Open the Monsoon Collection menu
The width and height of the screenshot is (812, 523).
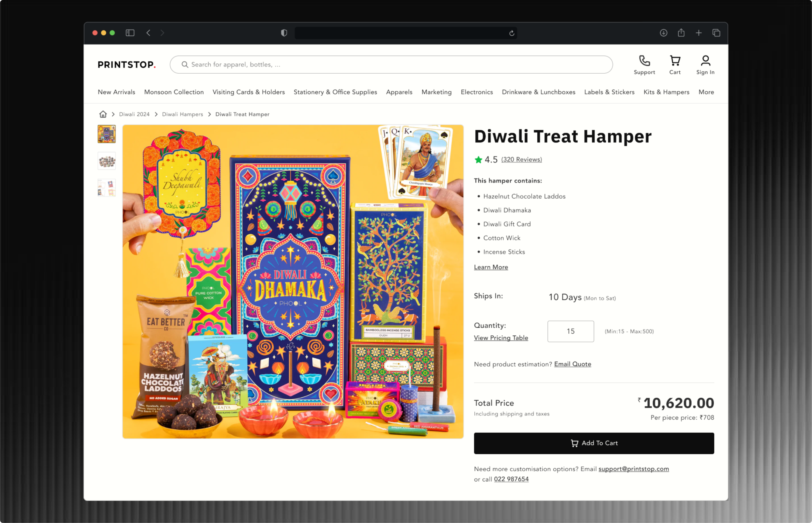tap(174, 92)
